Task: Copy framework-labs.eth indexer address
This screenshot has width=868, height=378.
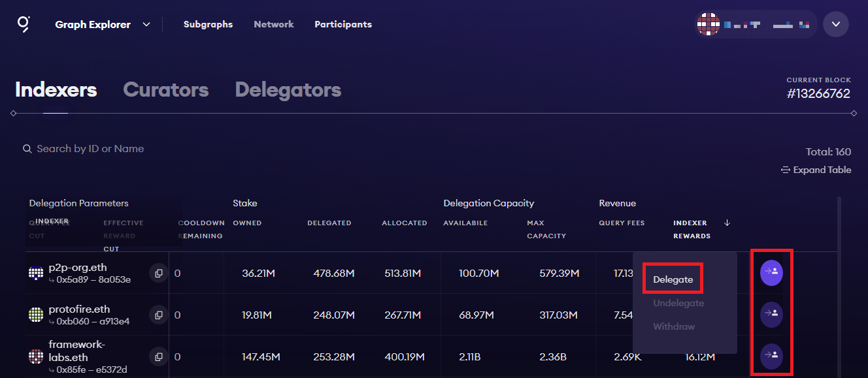Action: tap(158, 356)
